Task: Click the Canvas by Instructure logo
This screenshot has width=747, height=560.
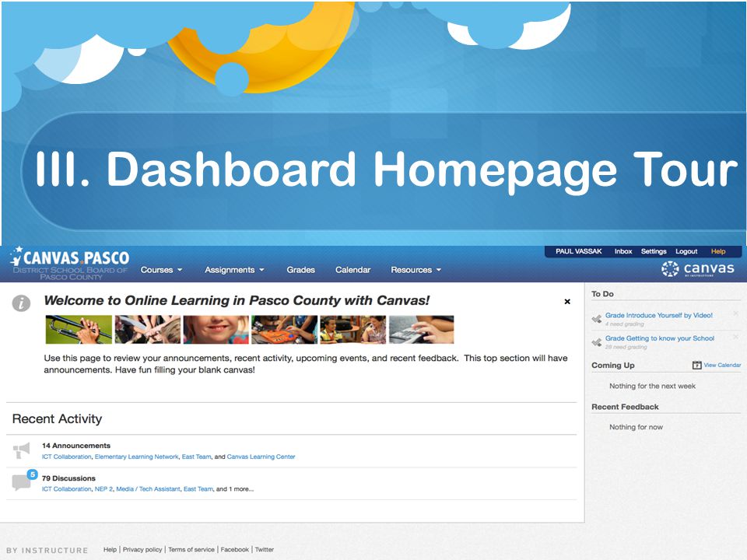Action: pos(697,269)
